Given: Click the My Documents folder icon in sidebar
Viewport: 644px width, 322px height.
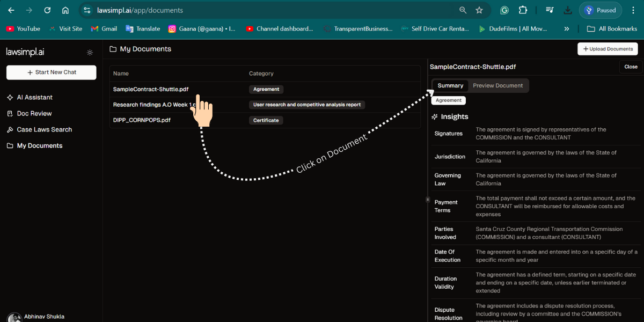Looking at the screenshot, I should point(10,146).
